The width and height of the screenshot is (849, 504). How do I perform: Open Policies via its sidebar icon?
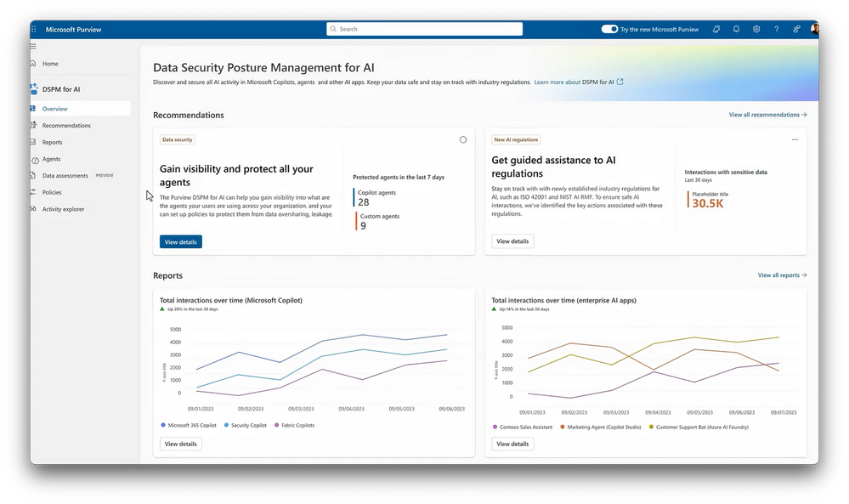pos(33,192)
